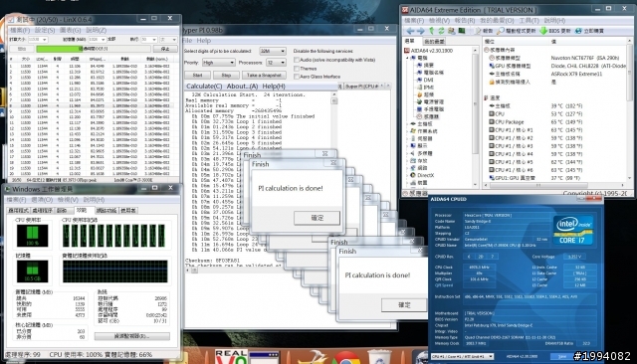Go forward in AIDA64 toolbar
This screenshot has height=364, width=637.
420,31
